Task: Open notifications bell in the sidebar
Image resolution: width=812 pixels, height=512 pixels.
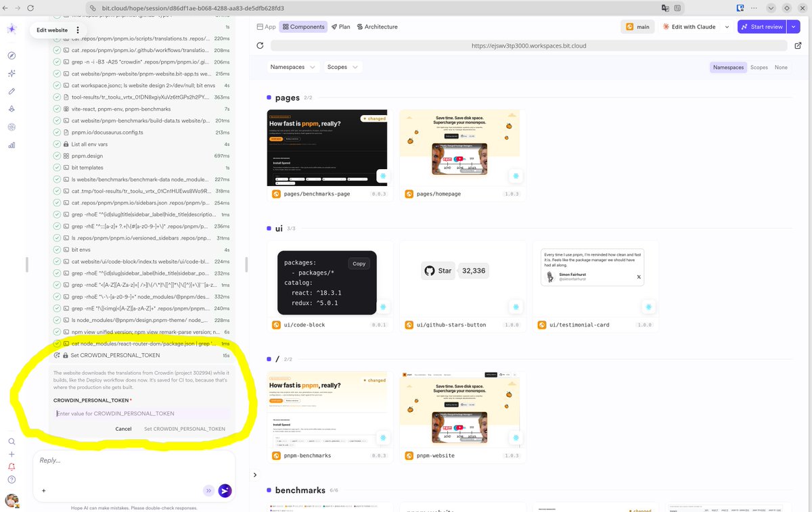Action: (x=12, y=467)
